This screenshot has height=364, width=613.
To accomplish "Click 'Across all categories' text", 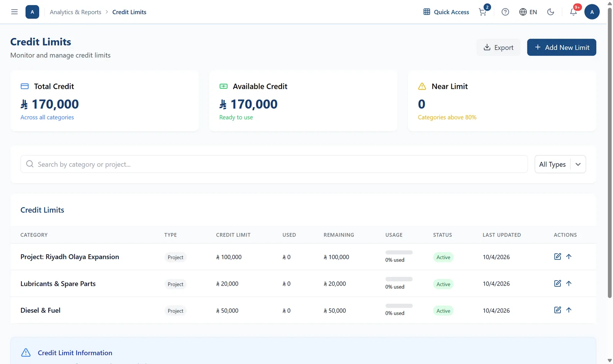I will 47,117.
